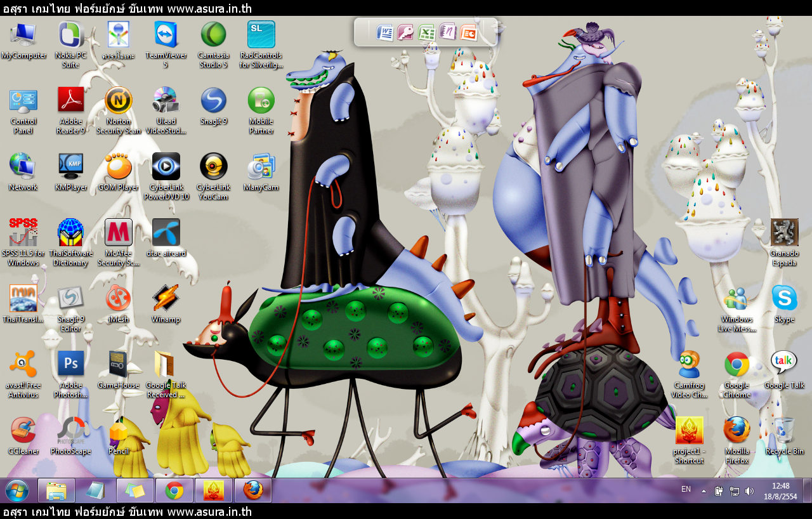Open CyberLink YouCam
This screenshot has height=519, width=812.
point(213,177)
